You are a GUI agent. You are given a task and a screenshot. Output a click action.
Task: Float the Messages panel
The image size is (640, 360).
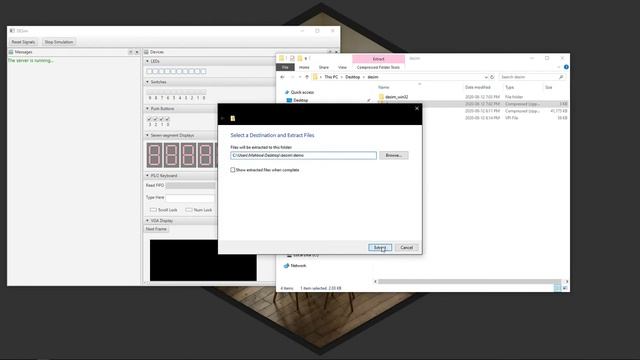[x=131, y=52]
